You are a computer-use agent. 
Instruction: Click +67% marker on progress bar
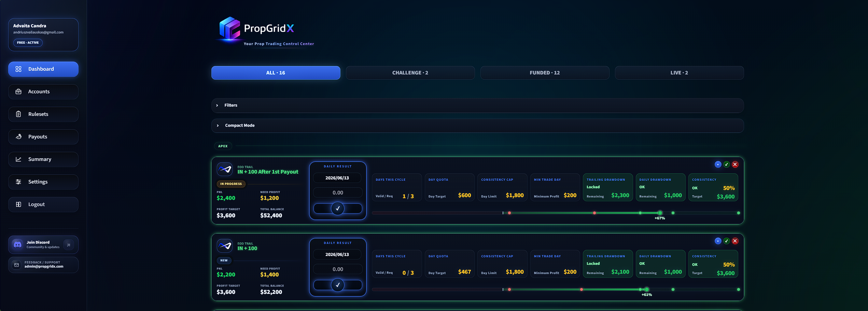(x=660, y=213)
